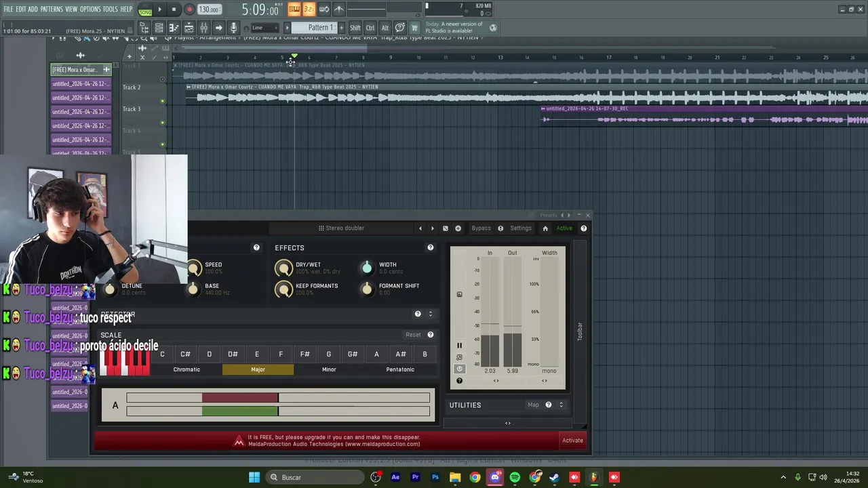Click the Buscar search box in taskbar
Image resolution: width=868 pixels, height=488 pixels.
pos(314,477)
